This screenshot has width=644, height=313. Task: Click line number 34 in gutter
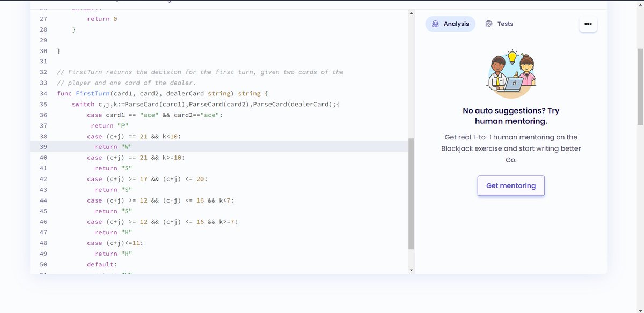click(43, 93)
